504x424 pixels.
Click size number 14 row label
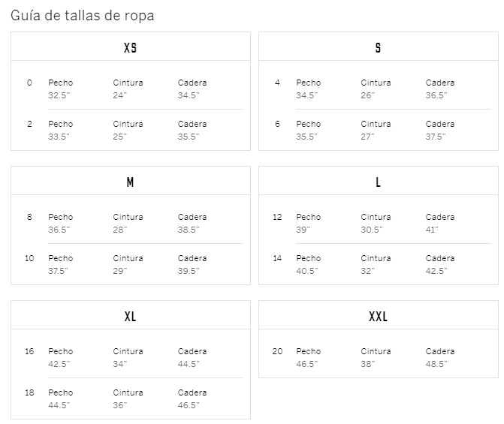coord(277,258)
